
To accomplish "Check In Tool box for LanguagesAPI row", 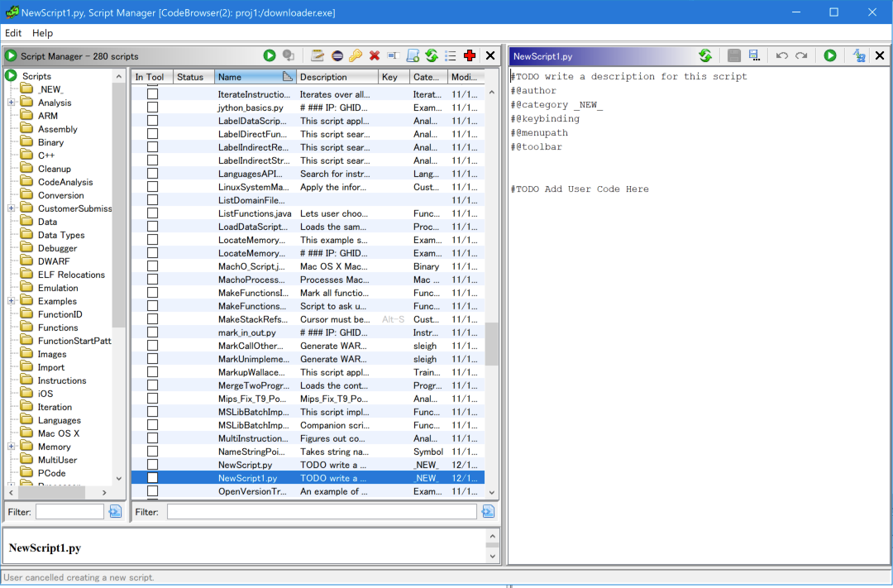I will (152, 174).
